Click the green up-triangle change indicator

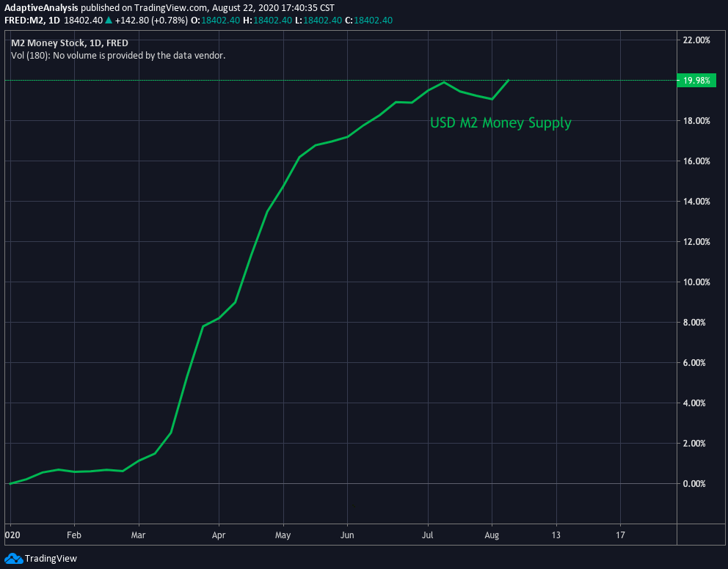[x=109, y=20]
